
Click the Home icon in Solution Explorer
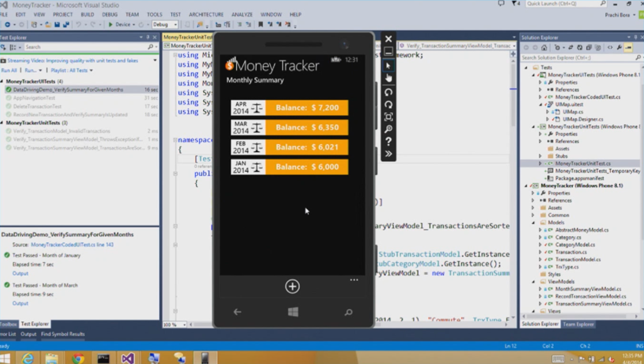544,48
